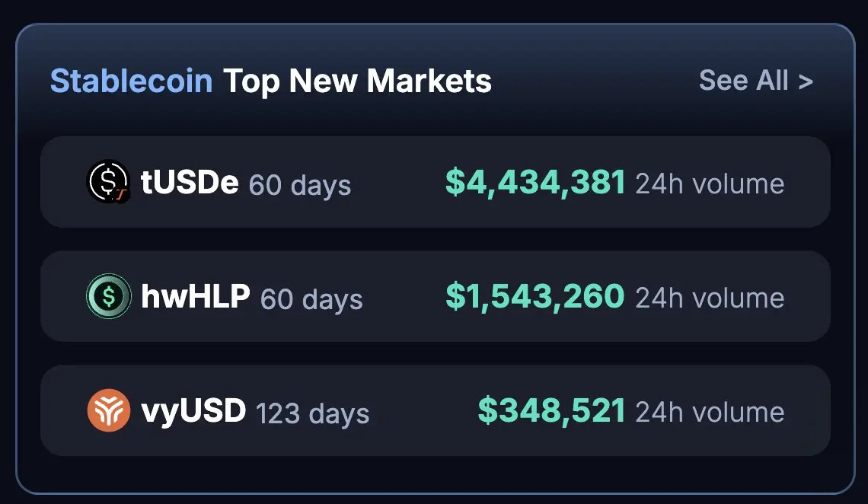The height and width of the screenshot is (504, 868).
Task: Click the Top New Markets title
Action: [x=357, y=81]
